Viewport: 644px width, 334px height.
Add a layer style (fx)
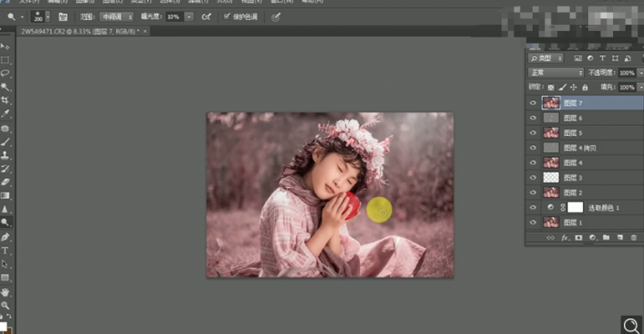click(x=565, y=237)
